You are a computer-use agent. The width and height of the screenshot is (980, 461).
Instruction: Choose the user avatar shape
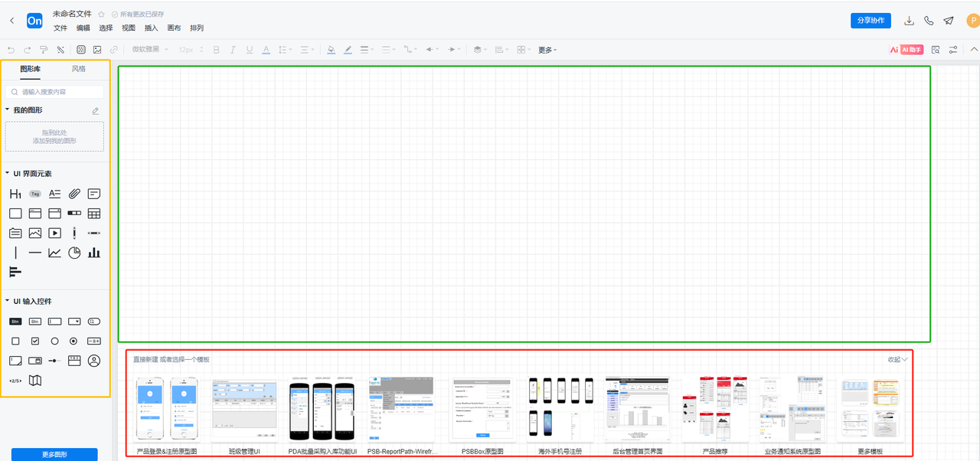point(94,361)
